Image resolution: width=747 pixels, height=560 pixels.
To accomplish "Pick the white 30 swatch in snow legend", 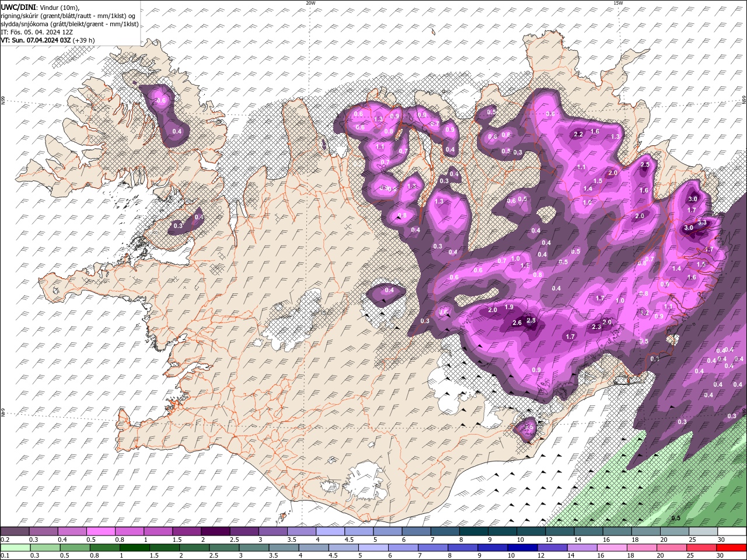I will click(731, 531).
